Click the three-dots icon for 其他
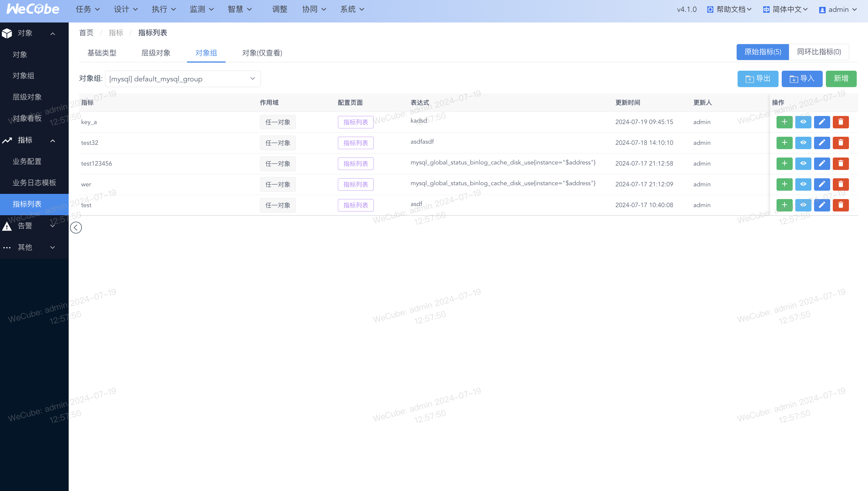This screenshot has height=491, width=868. [7, 248]
